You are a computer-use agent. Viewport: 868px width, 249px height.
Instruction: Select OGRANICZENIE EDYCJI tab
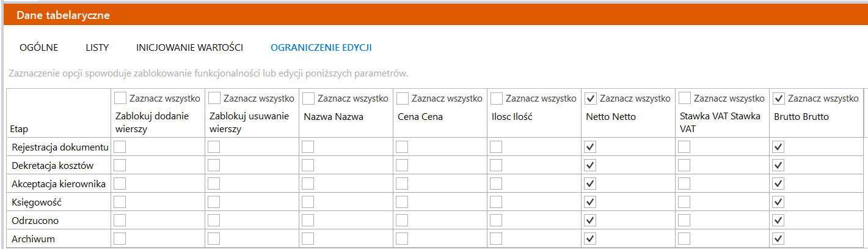pyautogui.click(x=321, y=47)
